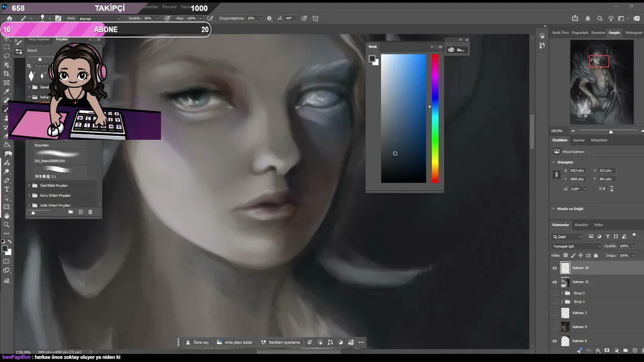Open the Pencere menu
This screenshot has width=644, height=362.
click(x=169, y=7)
